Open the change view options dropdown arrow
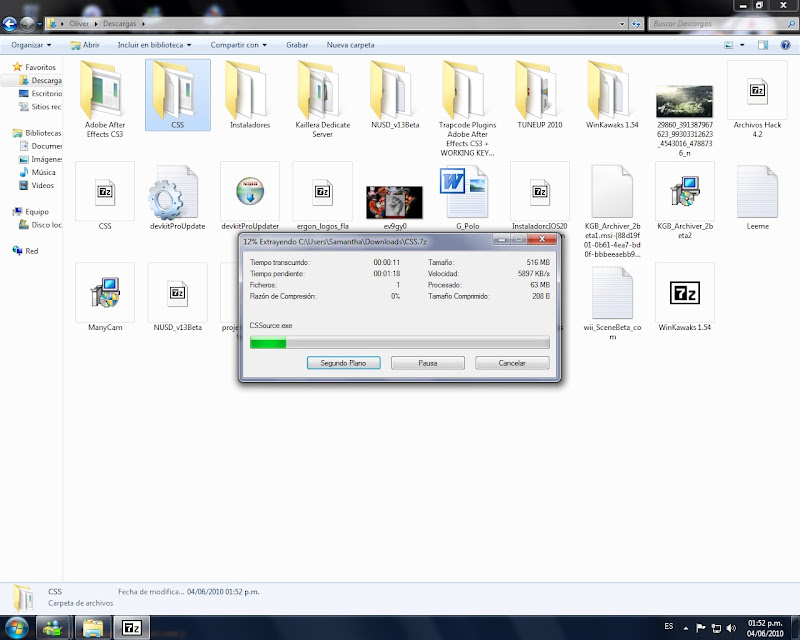Viewport: 800px width, 640px height. 742,45
